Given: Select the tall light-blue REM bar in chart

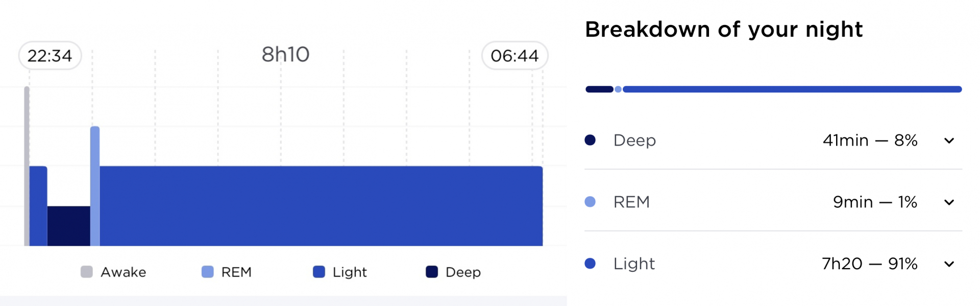Looking at the screenshot, I should pos(95,186).
